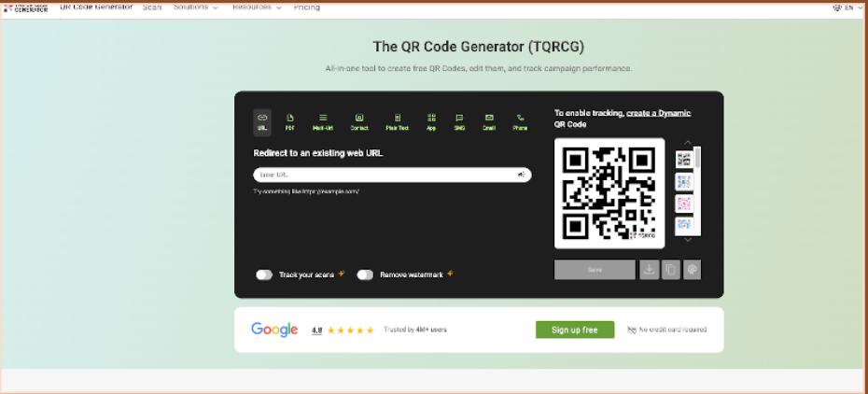This screenshot has width=868, height=394.
Task: Turn on Remove watermark toggle
Action: coord(365,275)
